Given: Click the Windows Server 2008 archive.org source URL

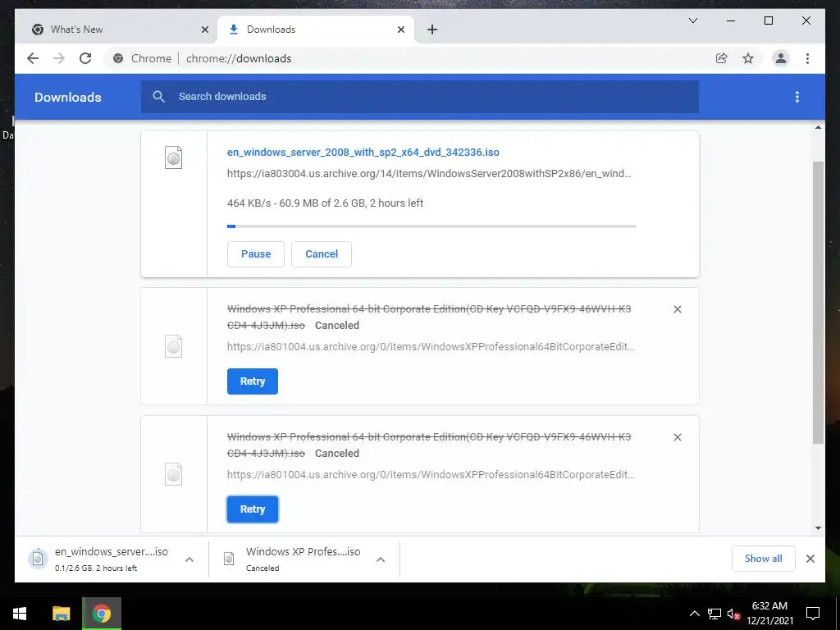Looking at the screenshot, I should 428,174.
